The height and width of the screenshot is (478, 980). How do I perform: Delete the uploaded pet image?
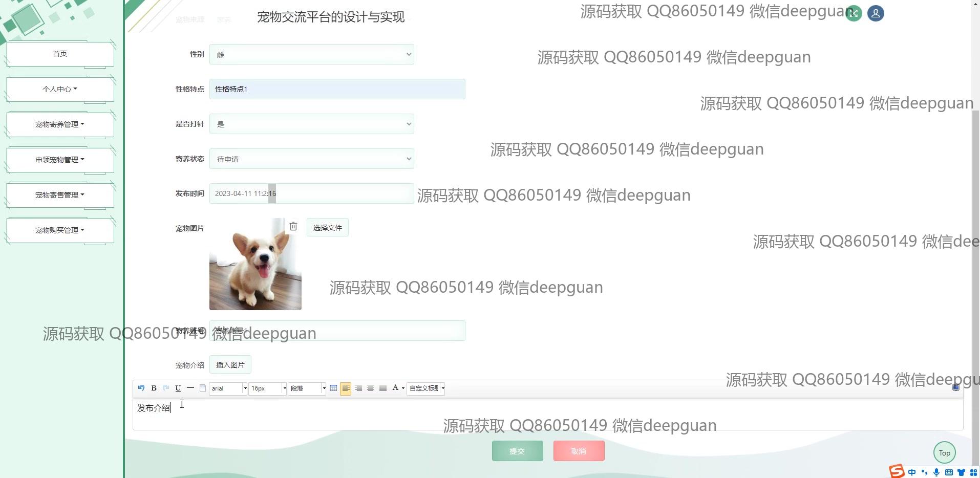[x=293, y=226]
